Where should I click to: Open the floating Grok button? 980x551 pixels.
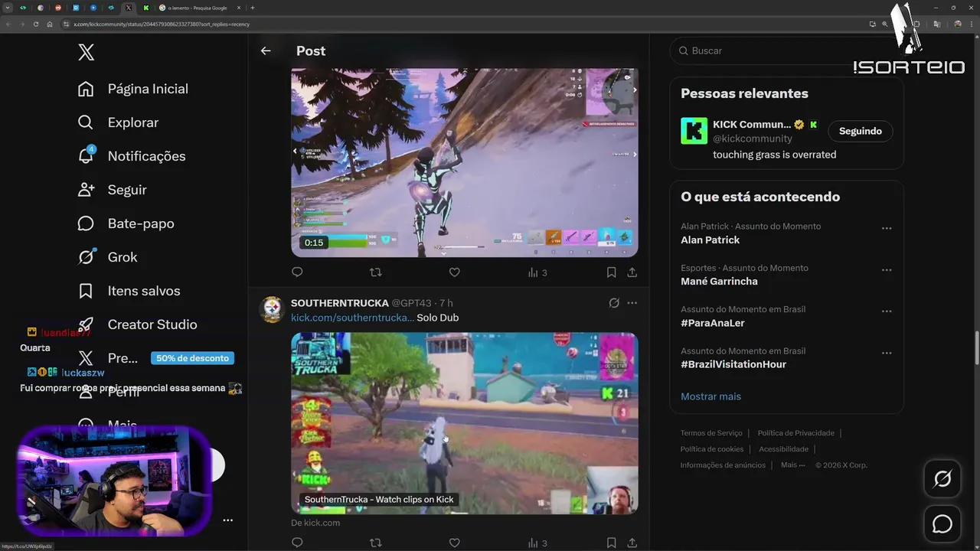pos(942,479)
